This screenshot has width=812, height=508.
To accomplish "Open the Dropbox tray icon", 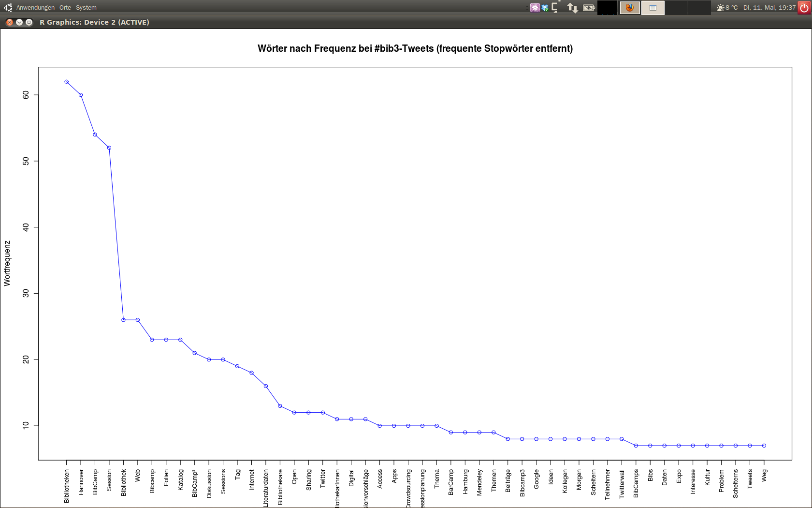I will tap(545, 8).
